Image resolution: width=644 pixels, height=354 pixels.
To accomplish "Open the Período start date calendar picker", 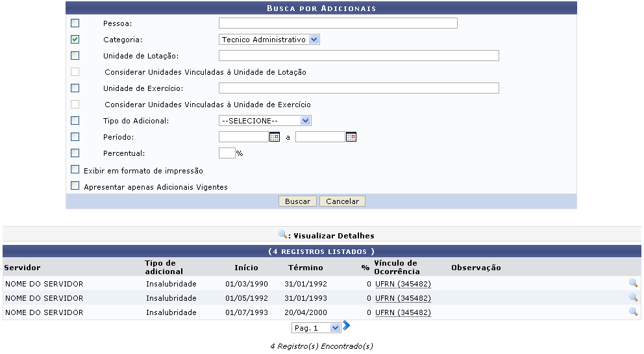I will click(274, 137).
